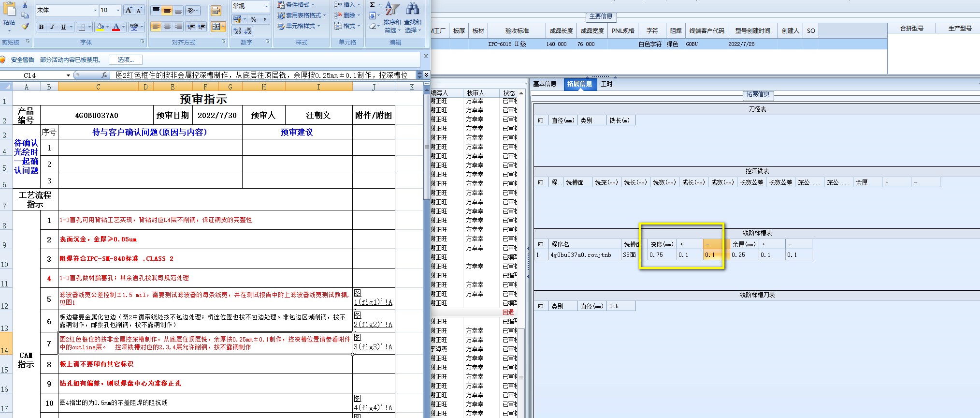Open hyperlink 图1(fig1)'!A in sheet
Viewport: 980px width, 418px height.
[373, 298]
